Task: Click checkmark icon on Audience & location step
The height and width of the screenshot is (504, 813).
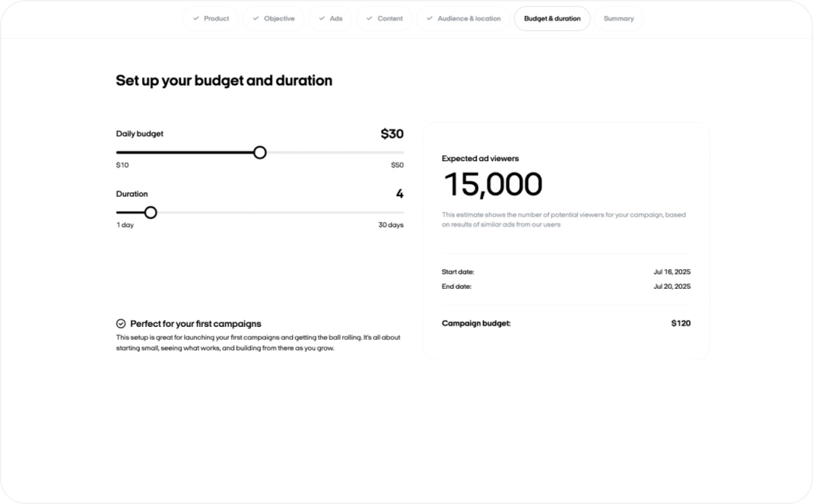Action: coord(430,18)
